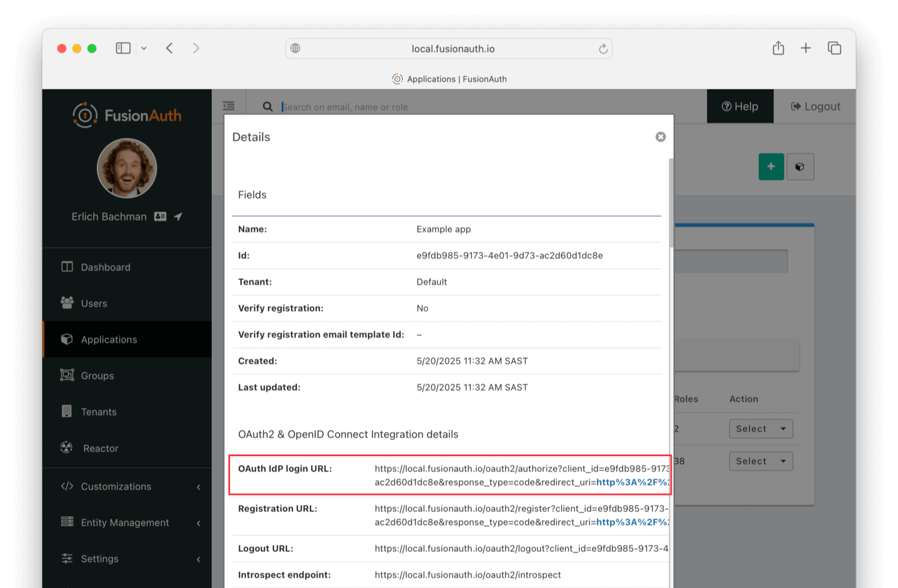Select Applications in the sidebar menu
This screenshot has width=898, height=588.
(108, 339)
